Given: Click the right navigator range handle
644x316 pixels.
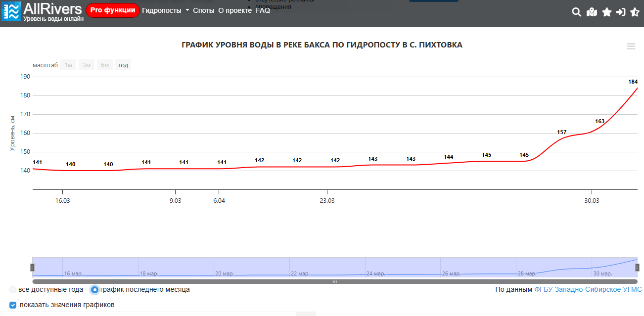Looking at the screenshot, I should pyautogui.click(x=637, y=267).
